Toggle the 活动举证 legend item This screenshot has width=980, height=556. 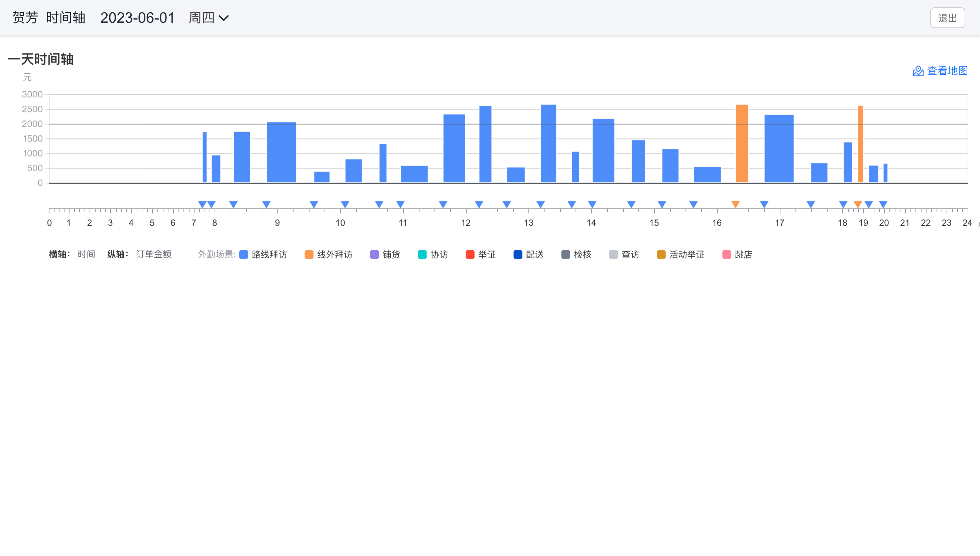point(681,255)
